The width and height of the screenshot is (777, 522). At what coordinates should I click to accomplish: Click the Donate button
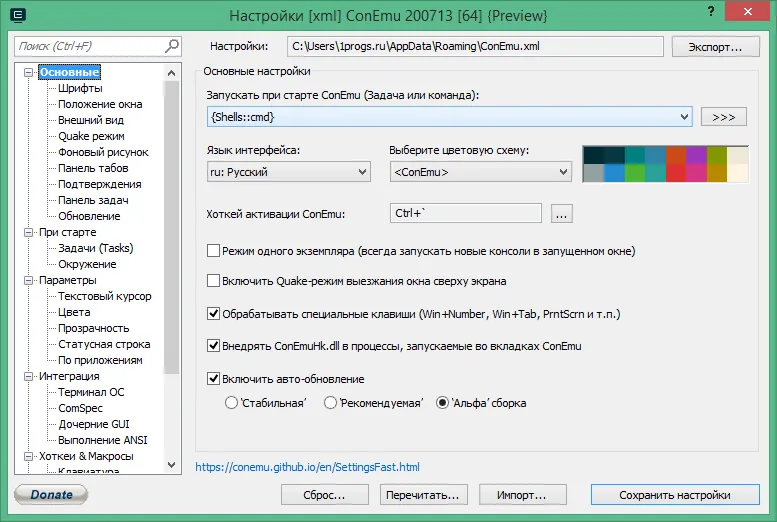[51, 494]
